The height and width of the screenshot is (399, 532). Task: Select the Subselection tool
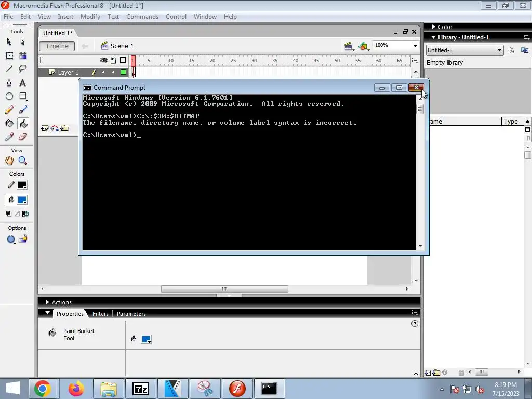[x=22, y=42]
